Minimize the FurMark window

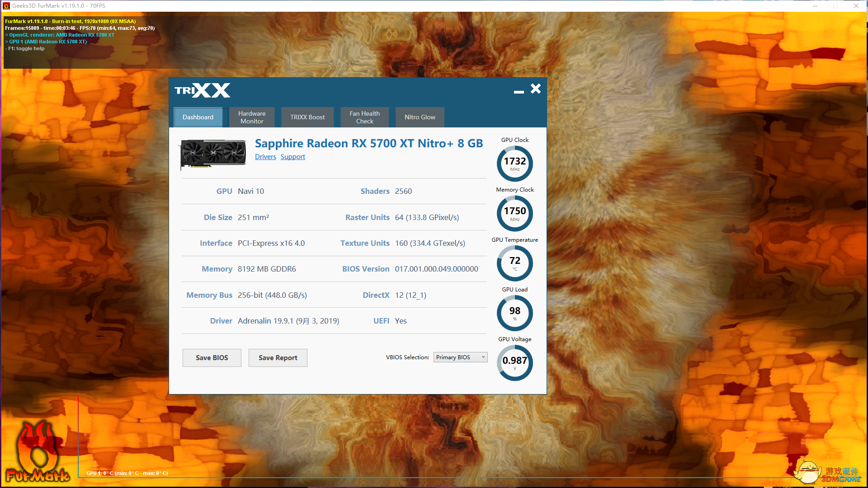(815, 6)
